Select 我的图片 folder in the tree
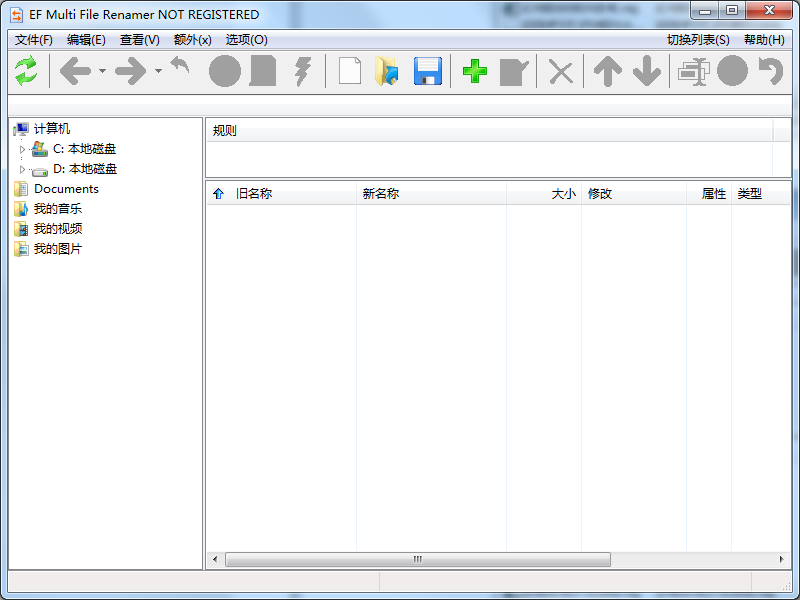The width and height of the screenshot is (800, 600). 58,249
